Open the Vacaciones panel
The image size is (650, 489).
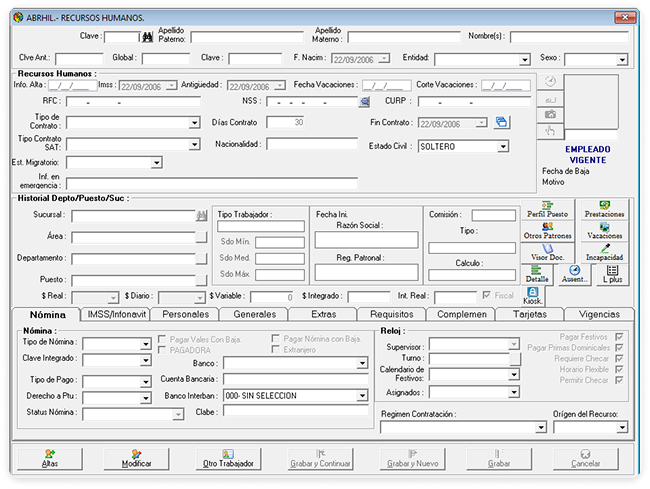604,231
